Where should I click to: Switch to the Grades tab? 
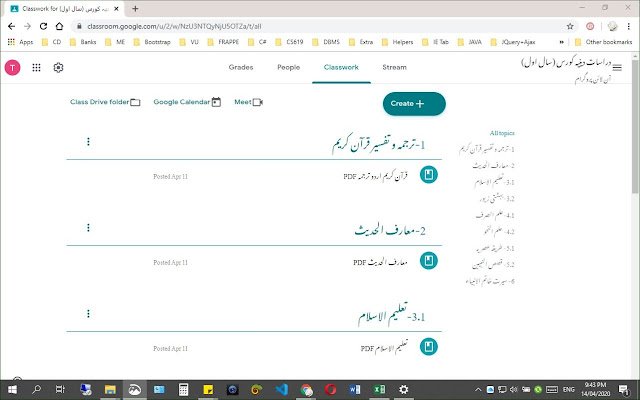click(241, 67)
